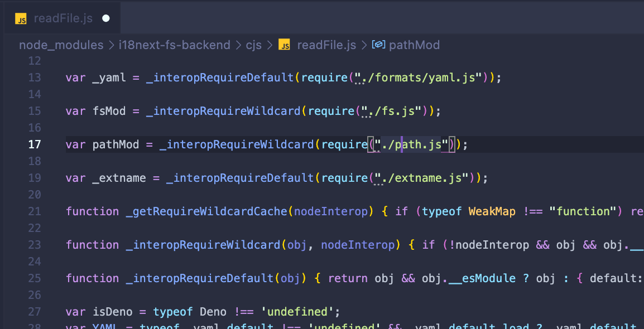Click the "./extname.js" require path
The height and width of the screenshot is (329, 644).
421,178
